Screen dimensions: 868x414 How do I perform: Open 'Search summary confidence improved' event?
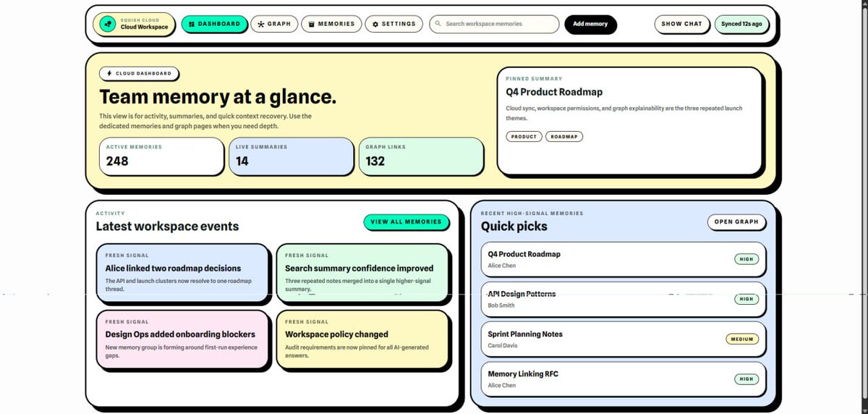362,273
